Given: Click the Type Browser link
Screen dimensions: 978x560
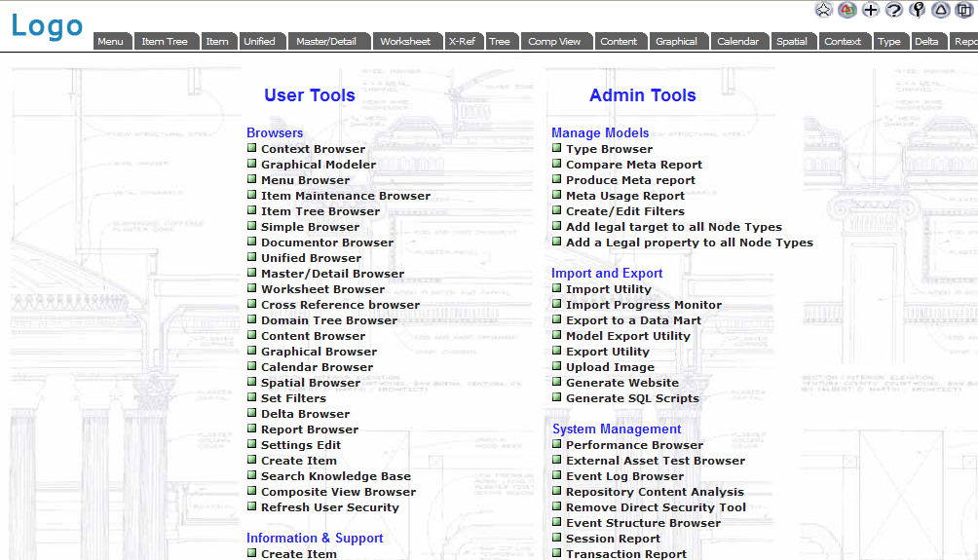Looking at the screenshot, I should [609, 149].
